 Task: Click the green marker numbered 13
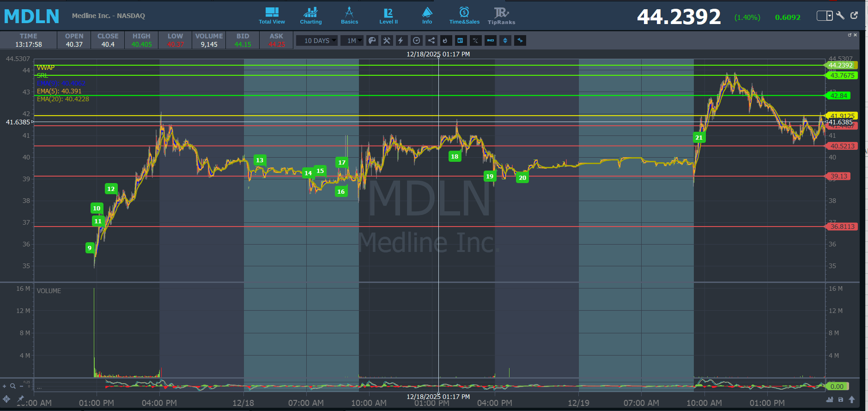(x=260, y=160)
